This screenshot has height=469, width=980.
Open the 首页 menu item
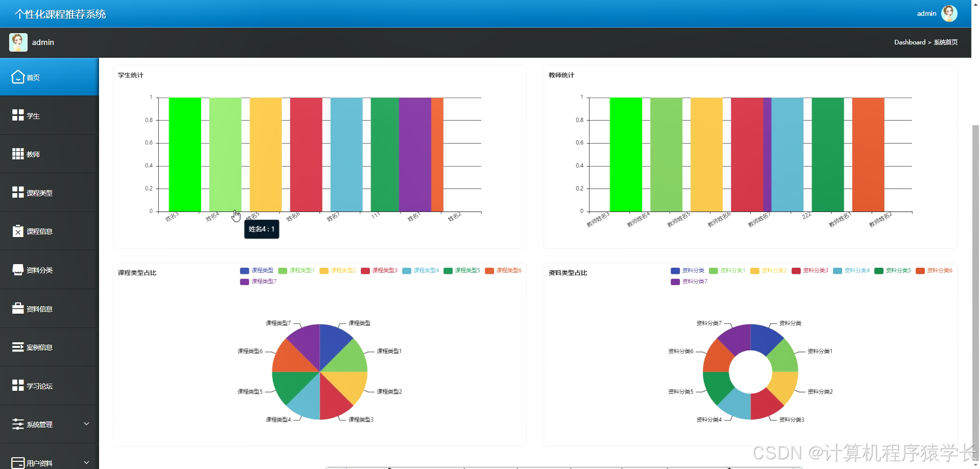pyautogui.click(x=50, y=77)
